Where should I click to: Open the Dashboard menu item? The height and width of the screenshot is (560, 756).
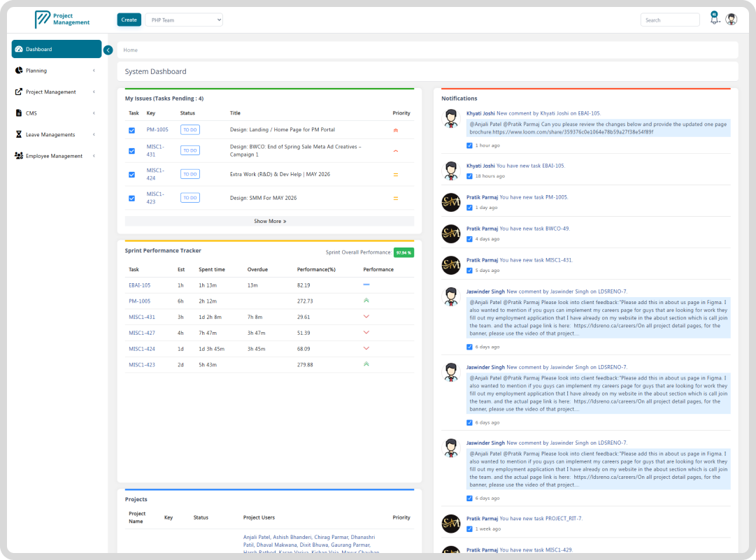click(x=57, y=49)
